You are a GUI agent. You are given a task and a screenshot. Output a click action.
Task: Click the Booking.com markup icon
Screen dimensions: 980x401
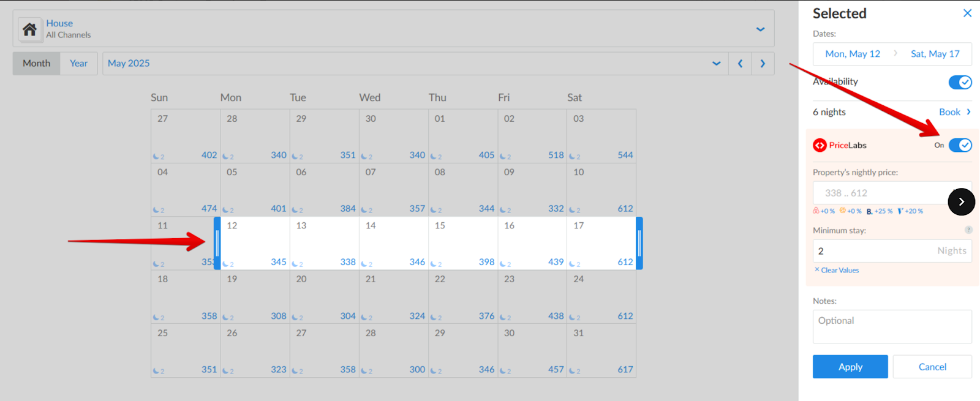point(869,211)
